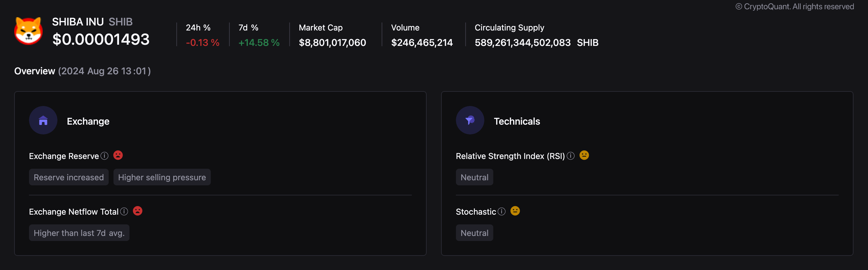
Task: Click the Neutral tag under RSI
Action: [474, 177]
